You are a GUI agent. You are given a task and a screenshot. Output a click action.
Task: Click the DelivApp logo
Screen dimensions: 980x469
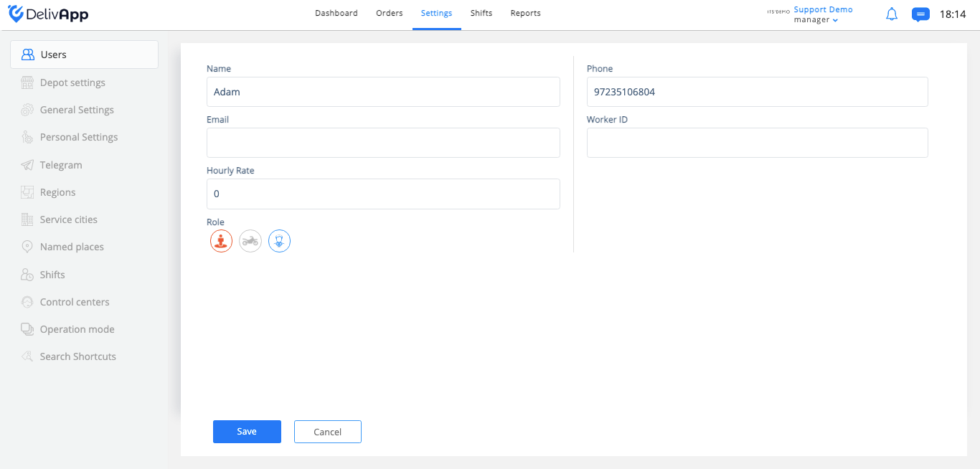[x=48, y=14]
